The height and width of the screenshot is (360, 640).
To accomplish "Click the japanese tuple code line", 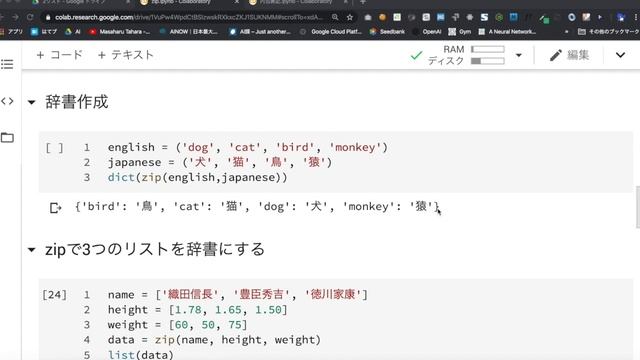I will 220,162.
